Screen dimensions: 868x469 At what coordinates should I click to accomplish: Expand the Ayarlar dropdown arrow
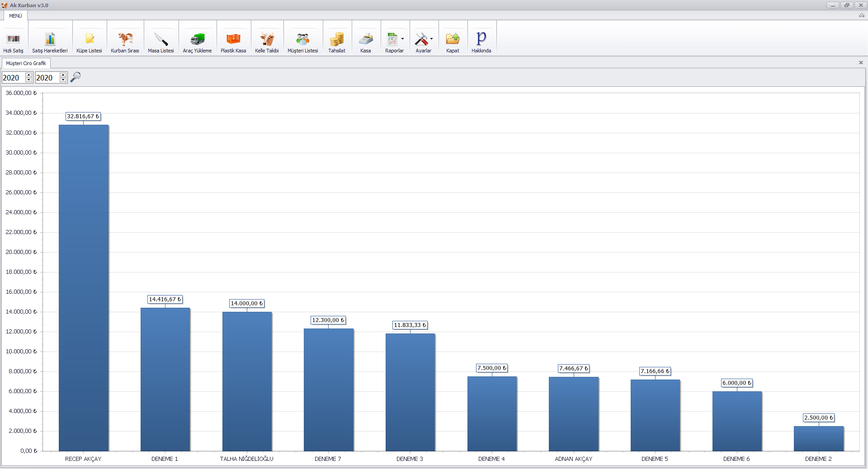tap(431, 39)
